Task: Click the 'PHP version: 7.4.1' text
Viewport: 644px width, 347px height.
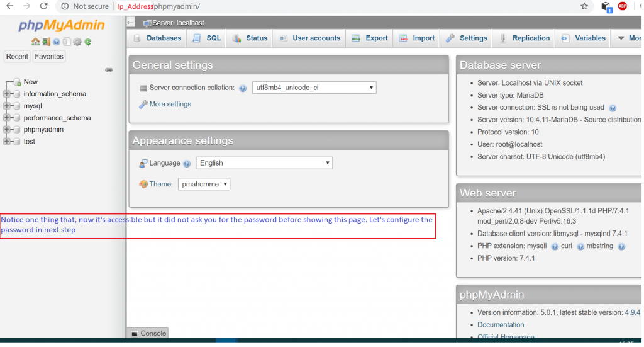Action: pyautogui.click(x=506, y=259)
